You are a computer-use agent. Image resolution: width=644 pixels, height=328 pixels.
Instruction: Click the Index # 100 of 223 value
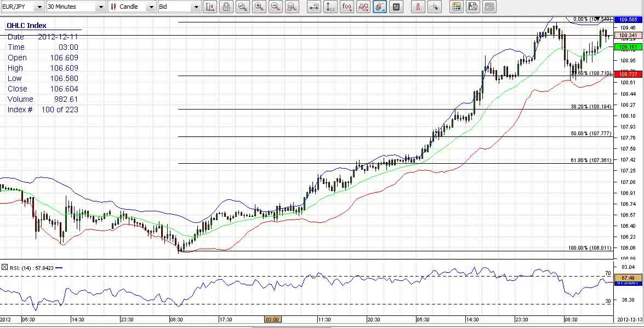tap(60, 110)
